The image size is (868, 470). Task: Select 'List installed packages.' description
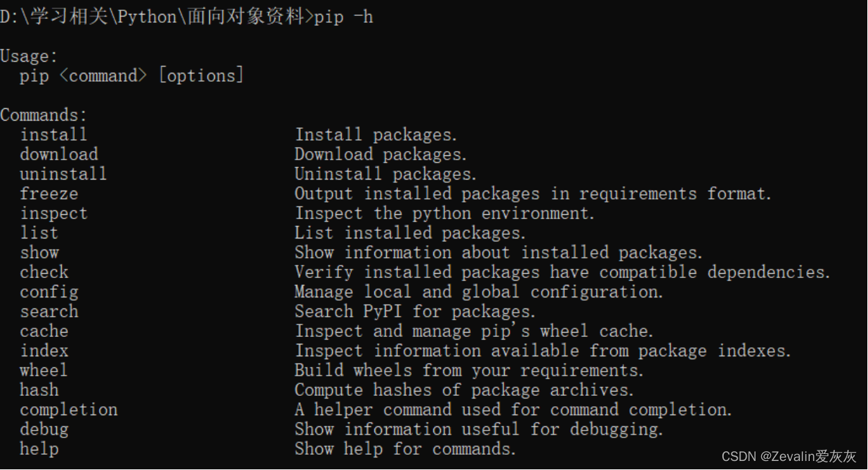pos(410,232)
